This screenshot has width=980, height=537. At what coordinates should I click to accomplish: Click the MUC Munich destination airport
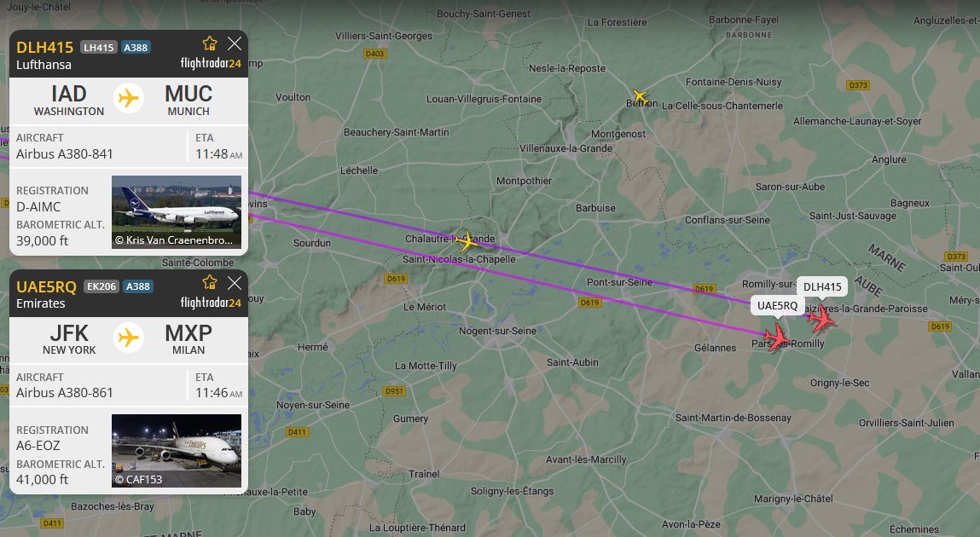[188, 101]
